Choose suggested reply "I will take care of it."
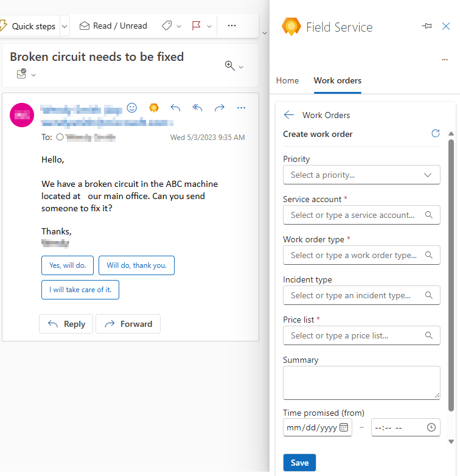Screen dimensions: 460x476 tap(80, 290)
